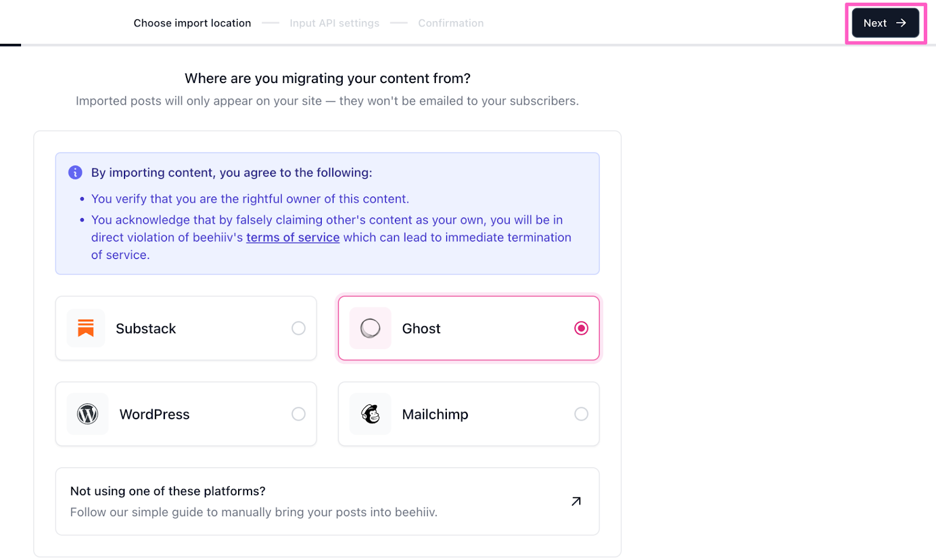Open manual import guide via arrow icon

[576, 501]
